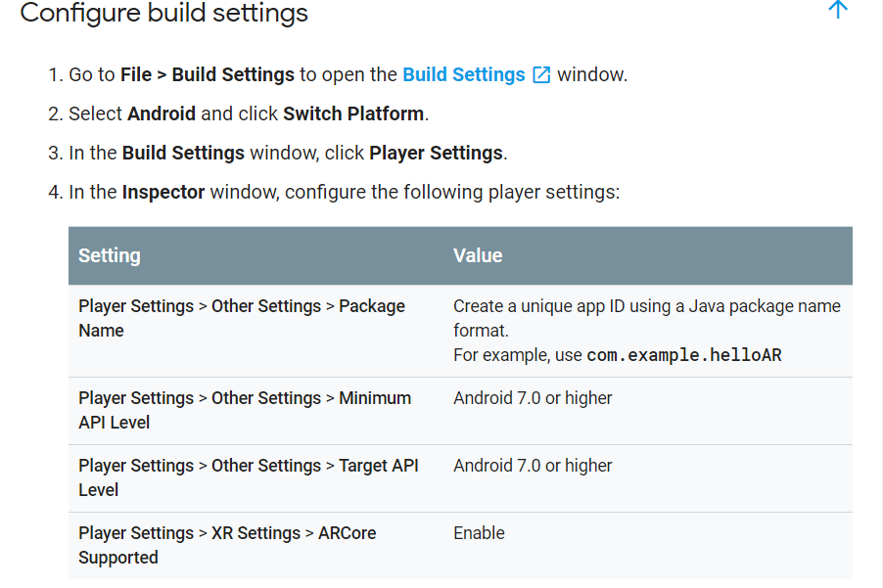Click the Minimum API Level setting cell
Screen dimensions: 883x588
click(256, 411)
